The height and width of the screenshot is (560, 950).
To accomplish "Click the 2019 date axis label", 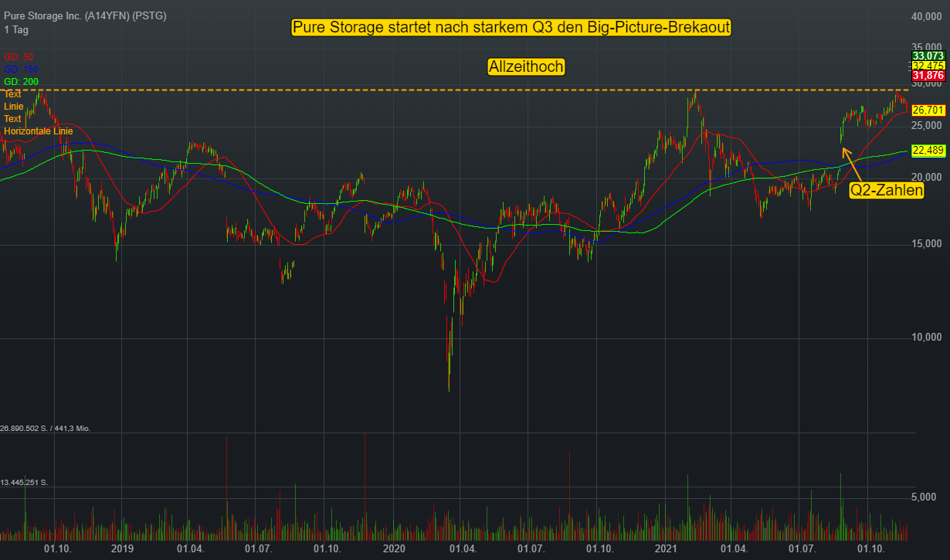I will pos(123,548).
